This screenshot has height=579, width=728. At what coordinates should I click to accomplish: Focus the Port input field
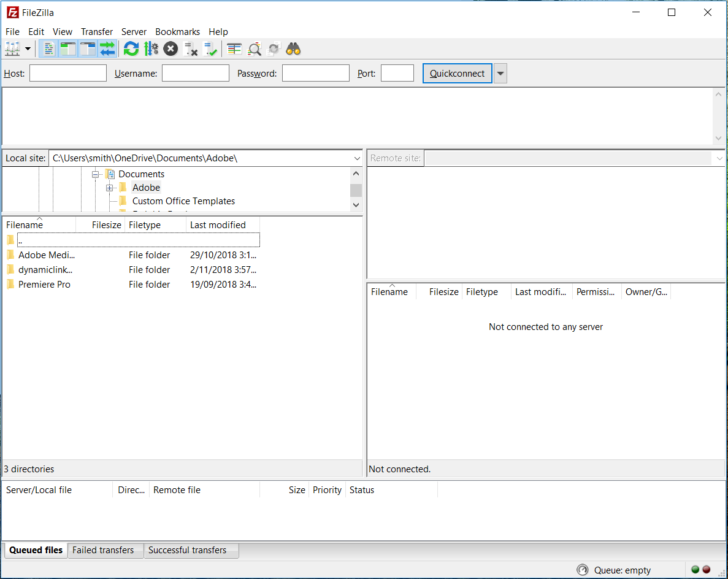397,74
